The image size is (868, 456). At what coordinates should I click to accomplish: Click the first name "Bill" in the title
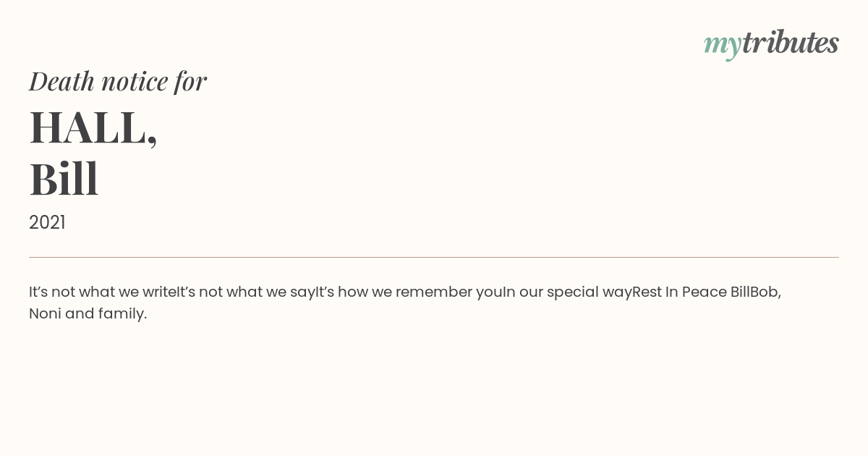coord(64,179)
